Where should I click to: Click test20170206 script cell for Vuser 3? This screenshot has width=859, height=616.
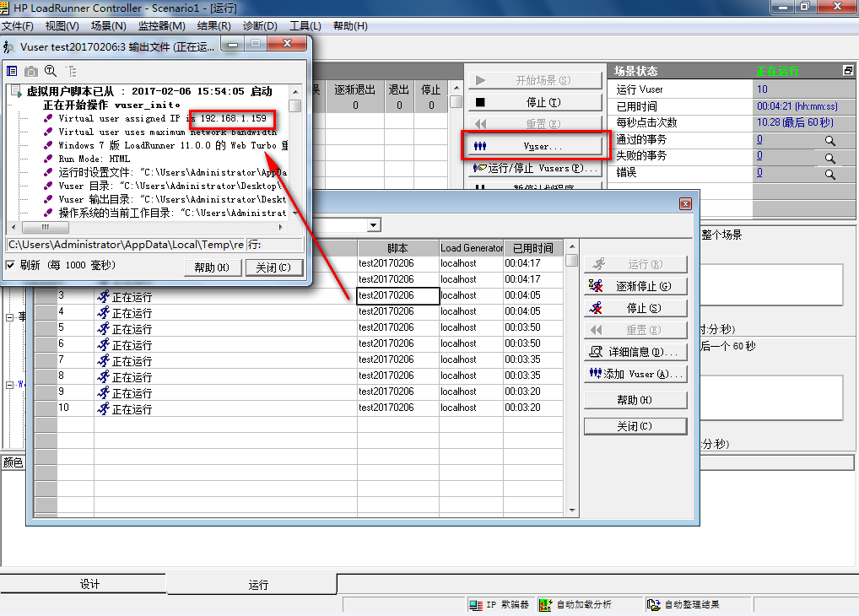pyautogui.click(x=397, y=295)
